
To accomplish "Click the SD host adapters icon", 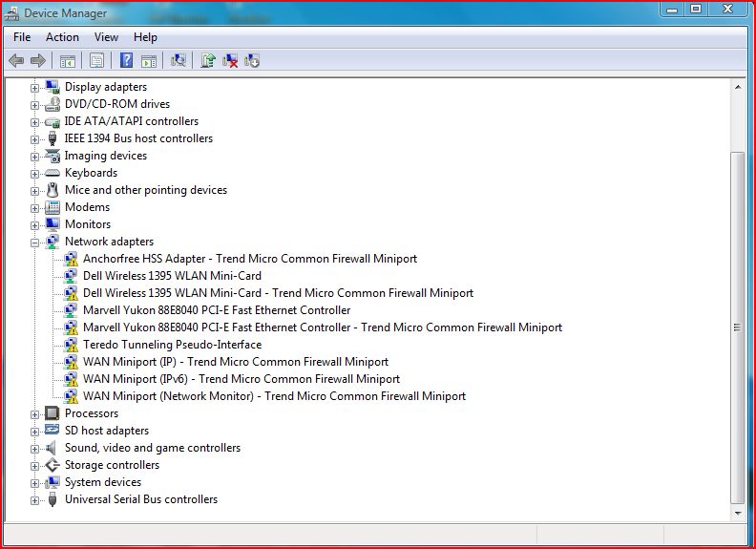I will tap(52, 431).
